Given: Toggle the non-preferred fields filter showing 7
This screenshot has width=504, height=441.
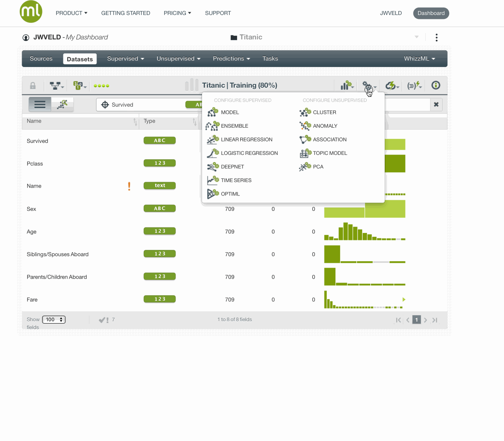Looking at the screenshot, I should pos(106,320).
